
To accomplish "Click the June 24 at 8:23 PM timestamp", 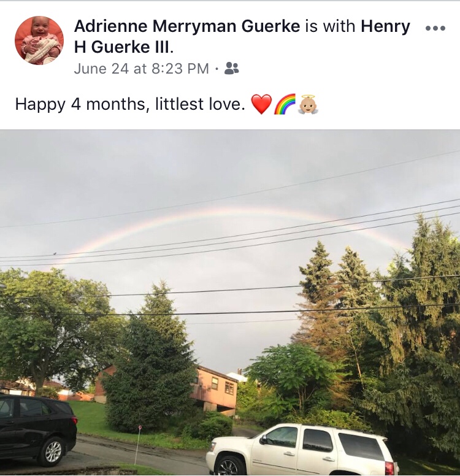I will click(x=142, y=68).
